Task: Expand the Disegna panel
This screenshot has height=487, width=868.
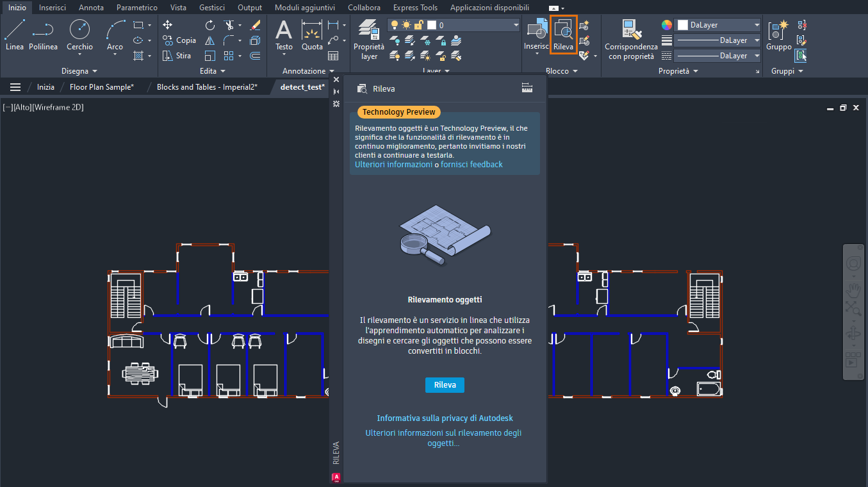Action: 79,71
